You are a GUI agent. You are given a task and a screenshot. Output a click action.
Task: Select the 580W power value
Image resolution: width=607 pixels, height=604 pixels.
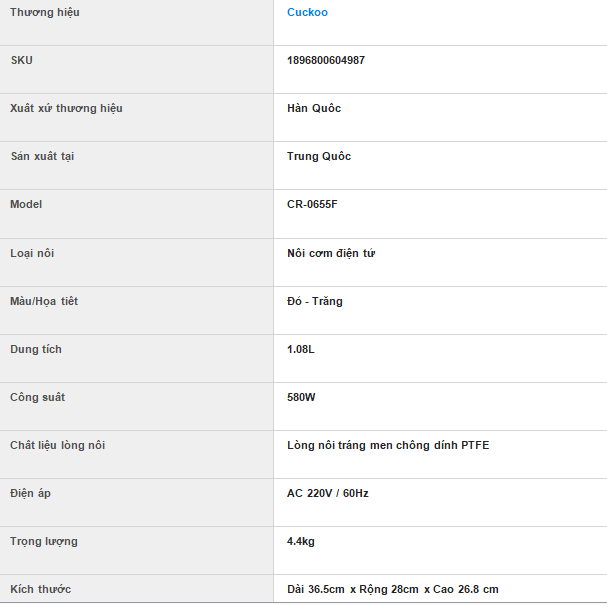[301, 397]
